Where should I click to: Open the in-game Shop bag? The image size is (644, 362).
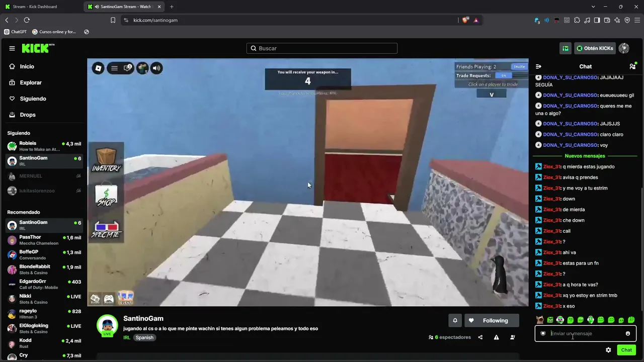(106, 196)
